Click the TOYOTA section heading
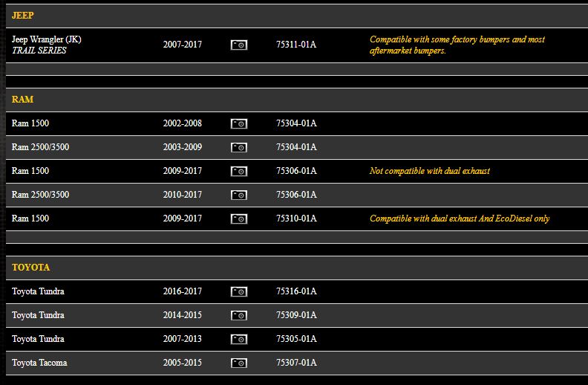Screen dimensions: 588x385 tap(30, 267)
